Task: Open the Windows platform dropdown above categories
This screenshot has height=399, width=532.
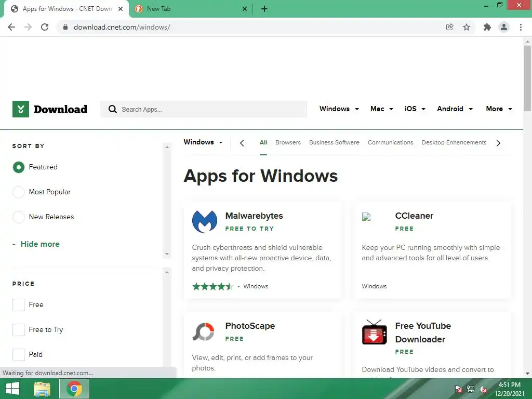Action: point(203,142)
